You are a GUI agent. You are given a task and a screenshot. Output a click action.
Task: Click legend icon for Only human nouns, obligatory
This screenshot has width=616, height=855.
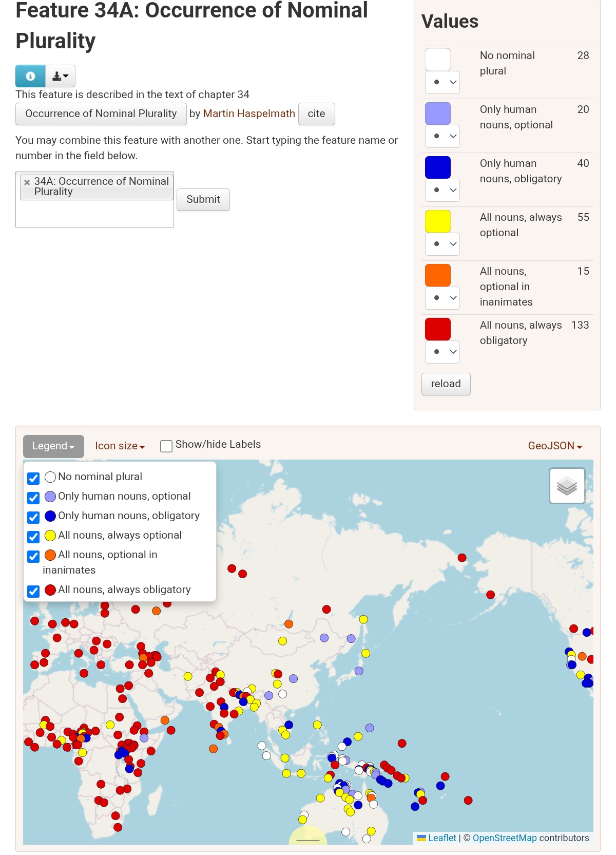50,516
